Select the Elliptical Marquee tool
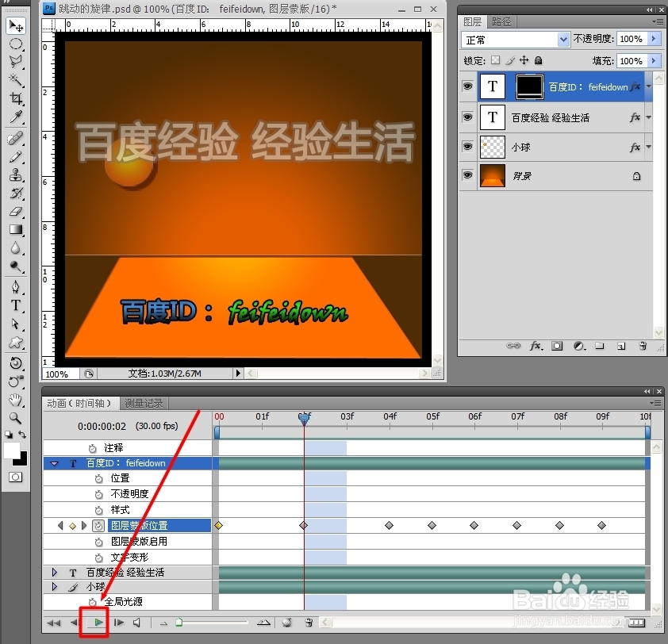 click(x=16, y=44)
